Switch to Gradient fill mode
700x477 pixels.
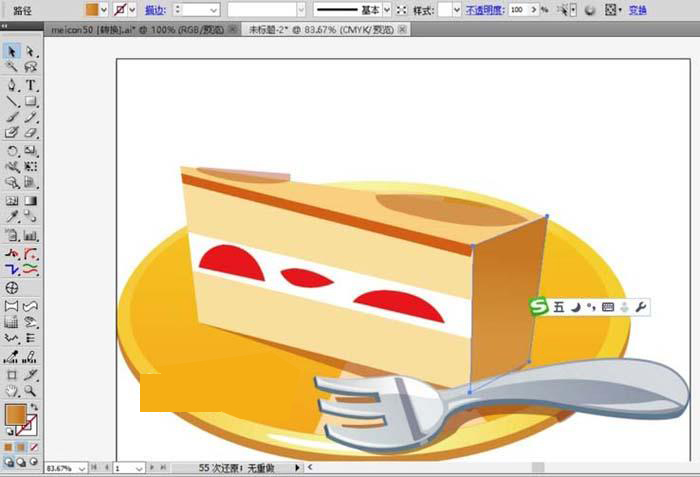point(21,447)
